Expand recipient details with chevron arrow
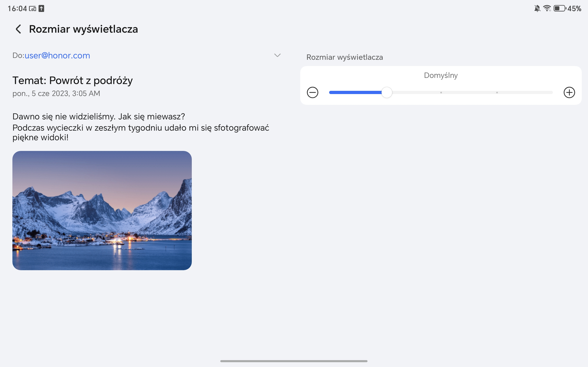Viewport: 588px width, 367px height. (277, 55)
